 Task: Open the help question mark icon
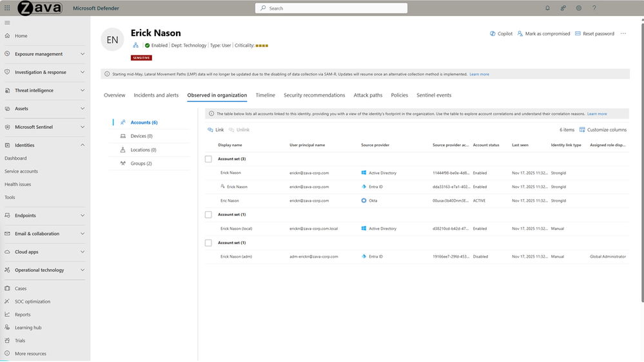[x=594, y=8]
